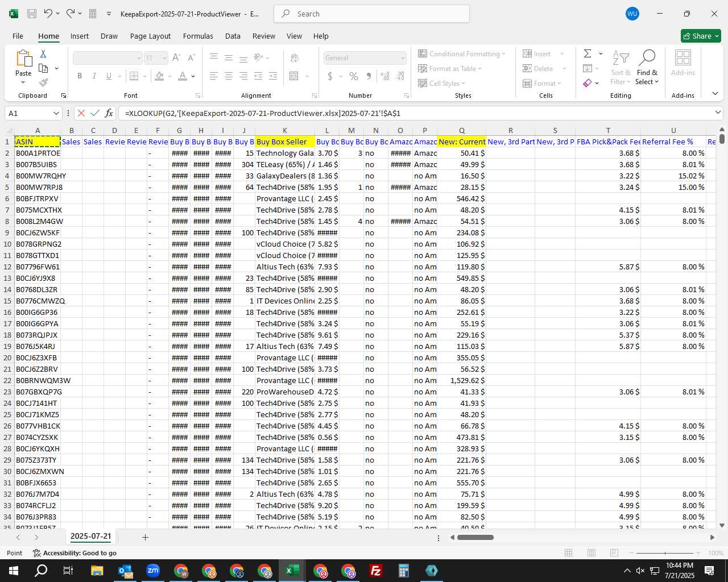This screenshot has height=582, width=728.
Task: Select the 2025-07-21 sheet tab
Action: coord(90,536)
